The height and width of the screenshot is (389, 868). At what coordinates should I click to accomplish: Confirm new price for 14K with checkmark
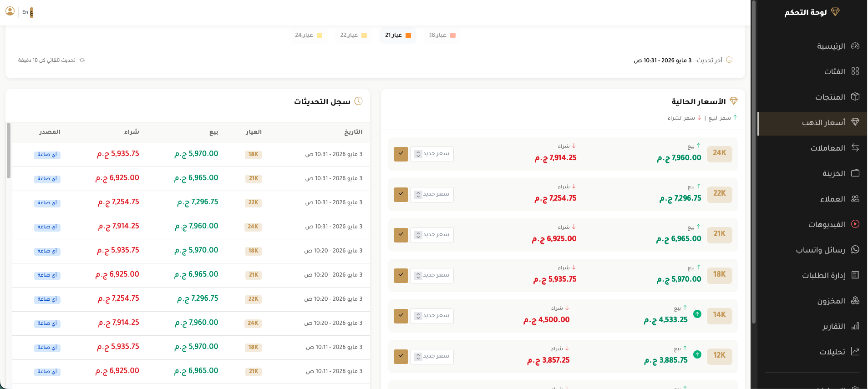[x=401, y=316]
